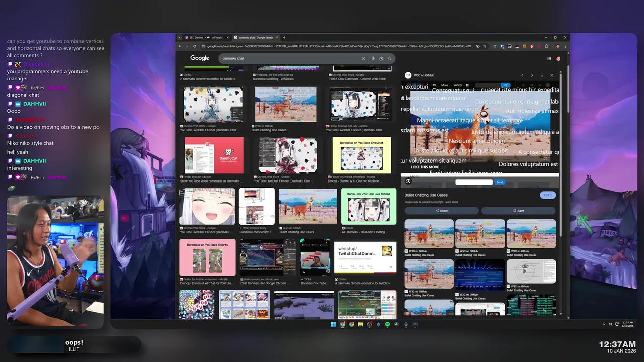Open the Windows Start menu

(x=333, y=324)
